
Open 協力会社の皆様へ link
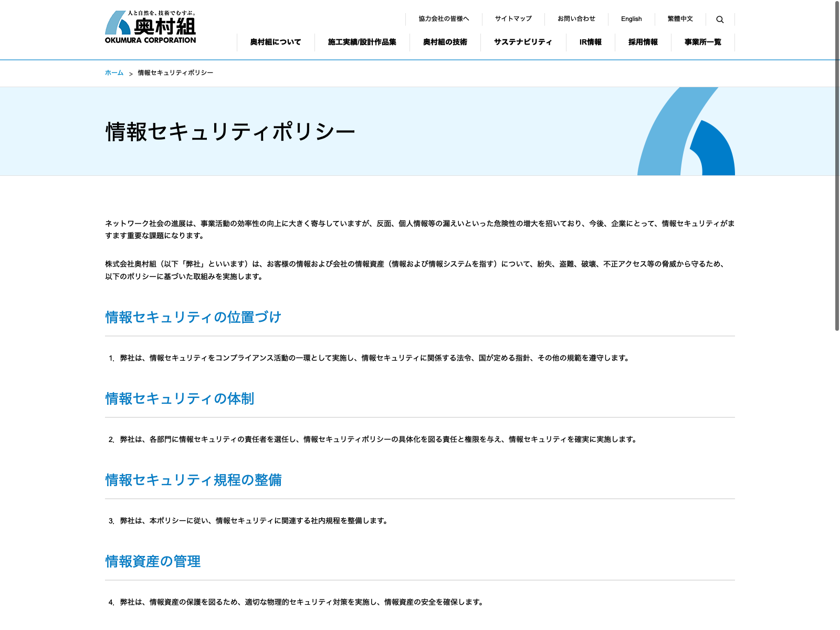point(444,19)
